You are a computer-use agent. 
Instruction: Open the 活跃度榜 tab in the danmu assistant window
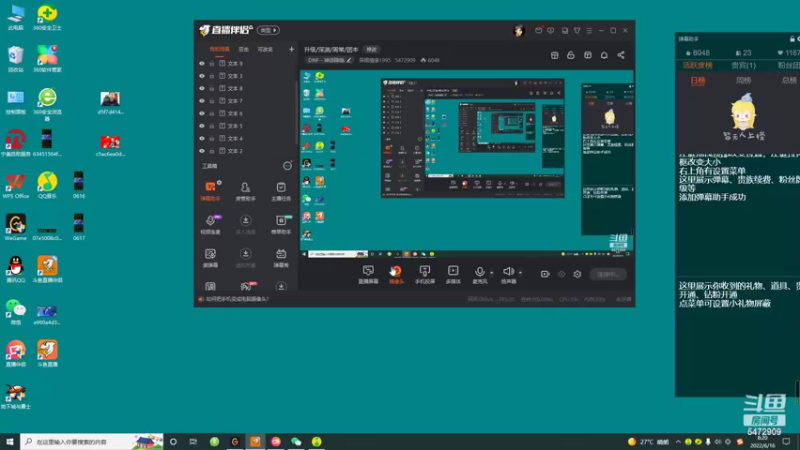(x=697, y=65)
